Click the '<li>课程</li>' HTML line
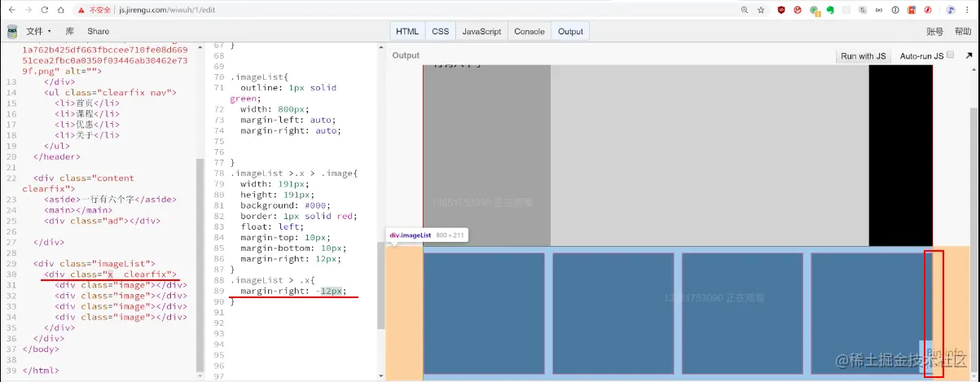980x382 pixels. pos(87,114)
